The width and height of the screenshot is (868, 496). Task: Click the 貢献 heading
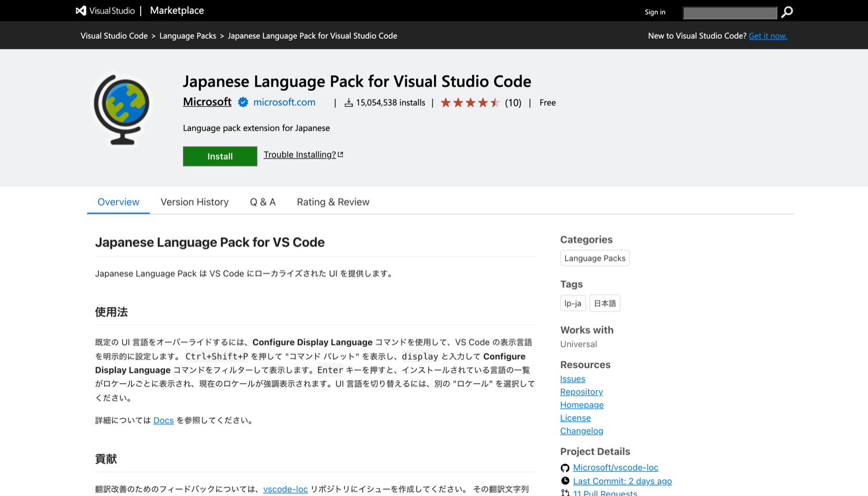click(x=106, y=459)
